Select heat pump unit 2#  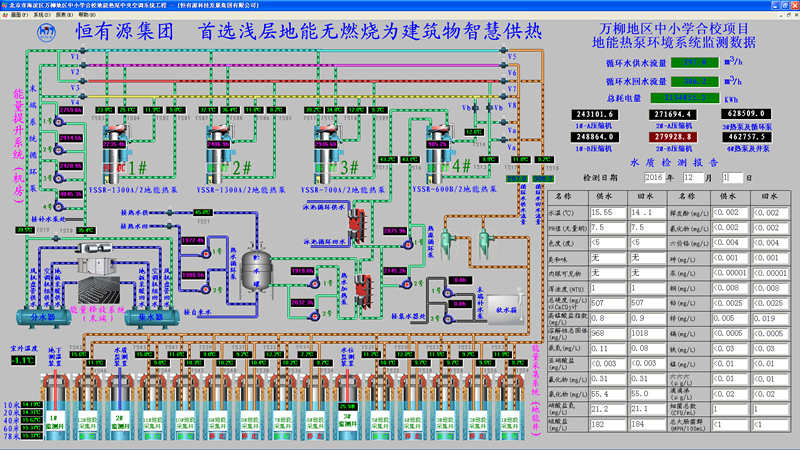(x=219, y=153)
